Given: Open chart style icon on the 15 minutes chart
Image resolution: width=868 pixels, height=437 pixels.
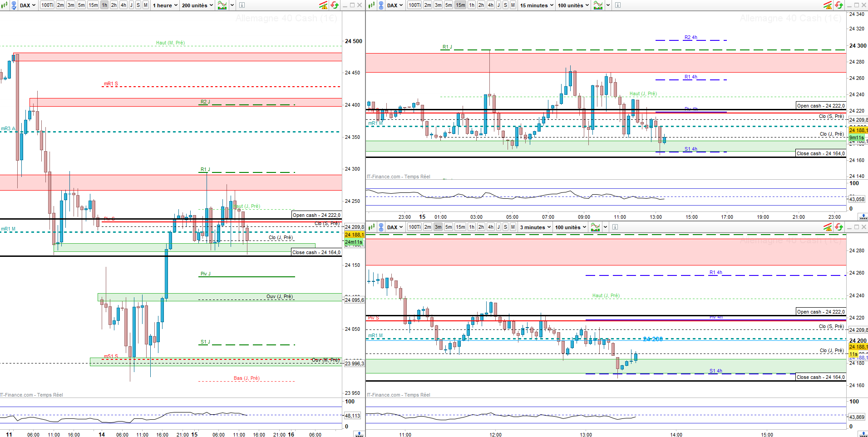Looking at the screenshot, I should click(x=371, y=5).
